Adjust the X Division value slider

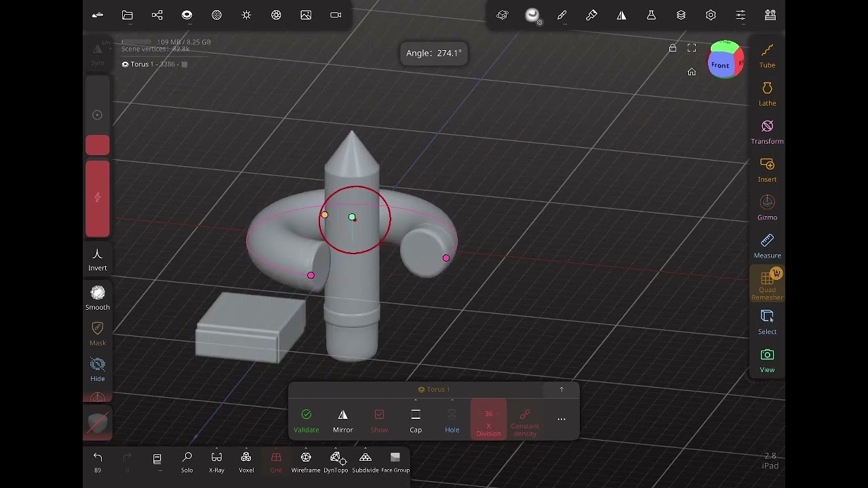(488, 419)
